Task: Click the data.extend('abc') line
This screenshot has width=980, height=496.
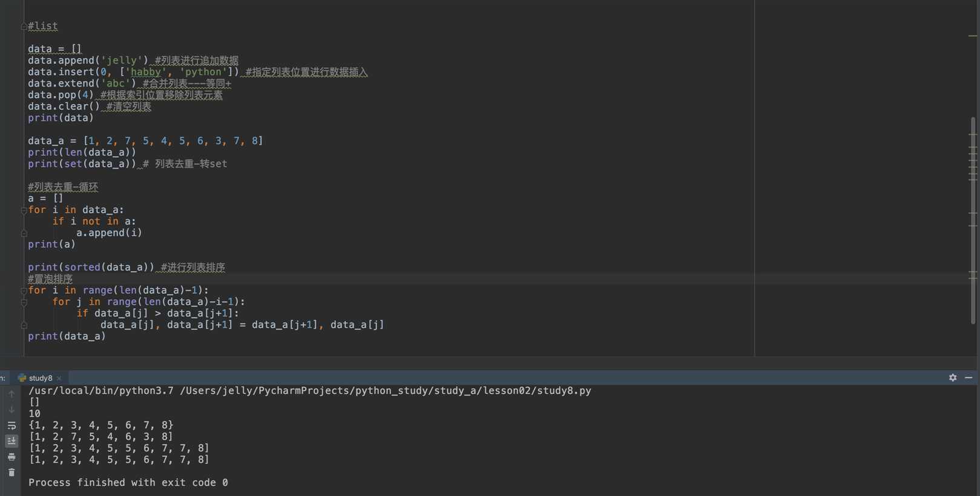Action: pos(130,83)
